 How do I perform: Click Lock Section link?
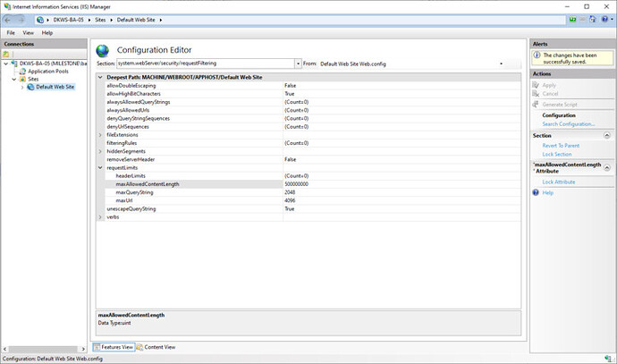pos(557,154)
